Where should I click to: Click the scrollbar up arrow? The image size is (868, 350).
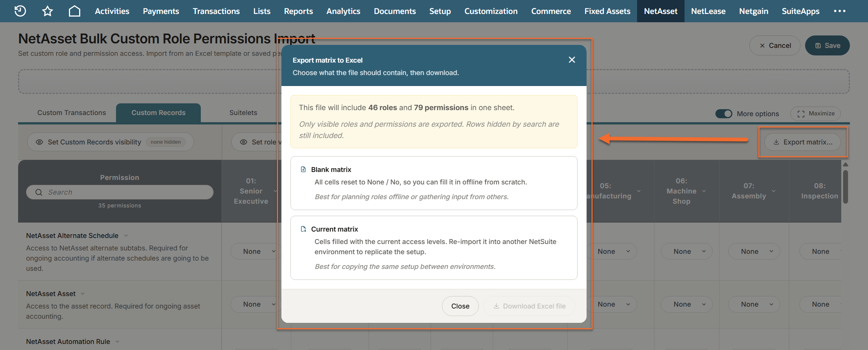coord(845,164)
